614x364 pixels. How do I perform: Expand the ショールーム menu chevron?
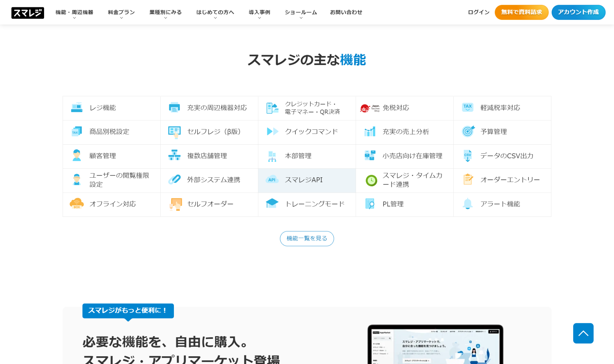point(301,18)
